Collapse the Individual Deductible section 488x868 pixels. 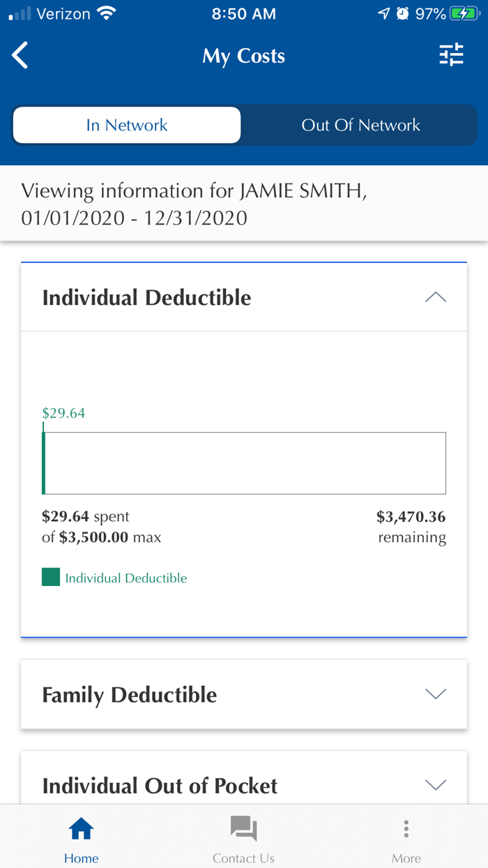(x=435, y=297)
